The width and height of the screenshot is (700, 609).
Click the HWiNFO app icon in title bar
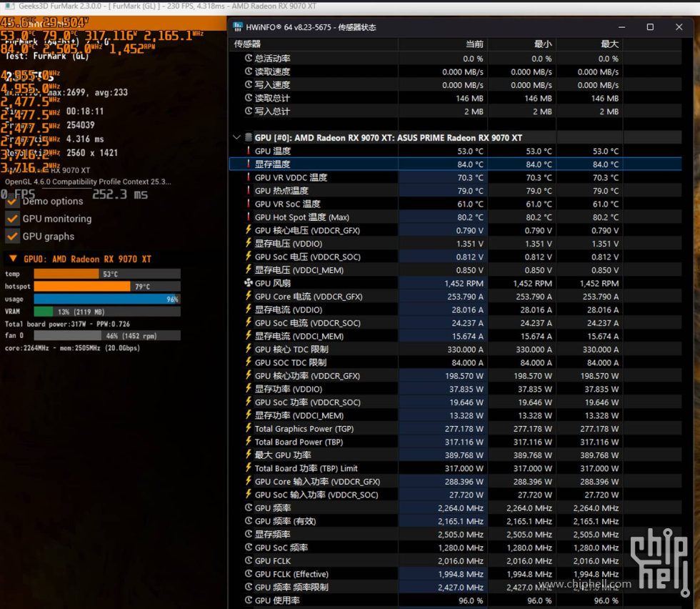point(238,27)
